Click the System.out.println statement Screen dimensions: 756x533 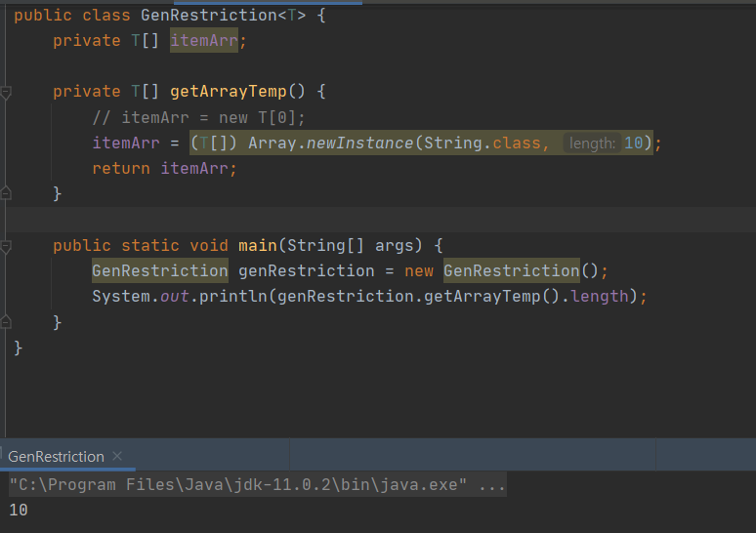pos(369,297)
